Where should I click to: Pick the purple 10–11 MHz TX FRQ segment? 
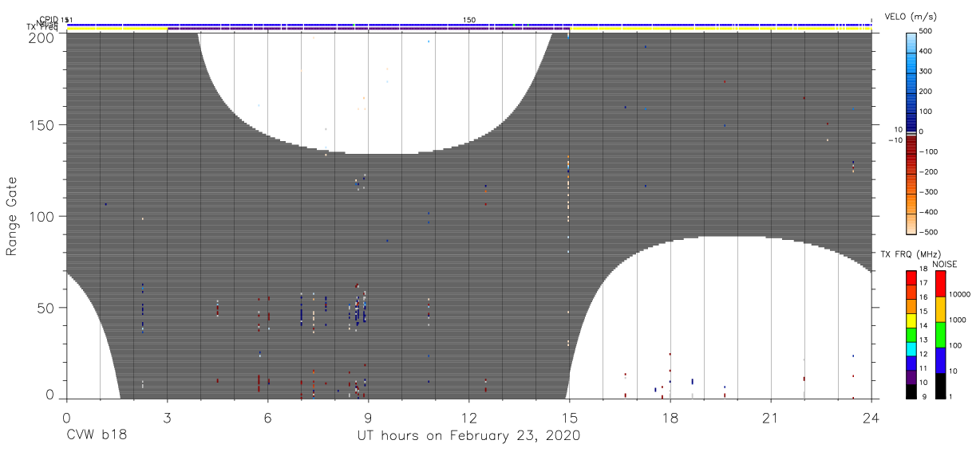[911, 376]
